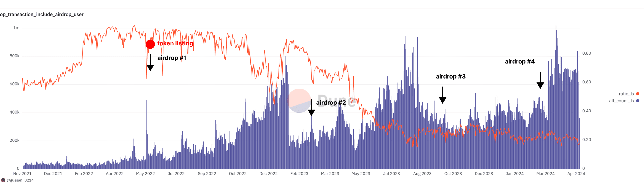Click the Jul 2023 x-axis label
Image resolution: width=644 pixels, height=195 pixels.
[x=391, y=174]
